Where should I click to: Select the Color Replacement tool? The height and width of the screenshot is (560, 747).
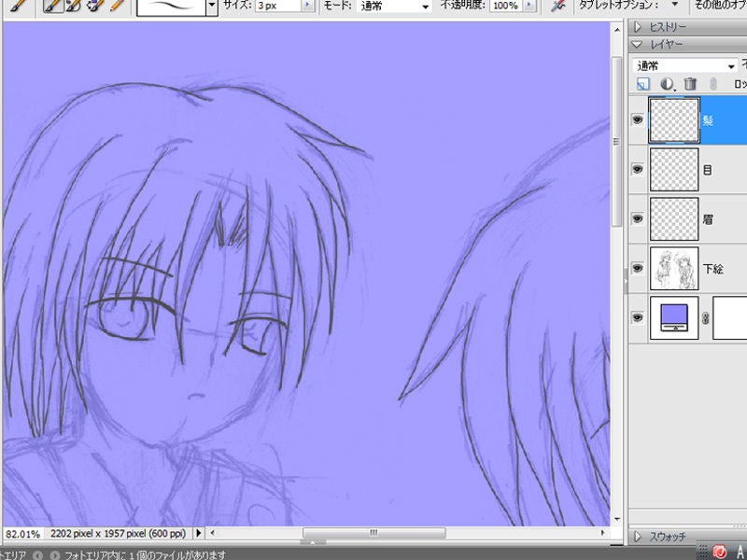[95, 6]
